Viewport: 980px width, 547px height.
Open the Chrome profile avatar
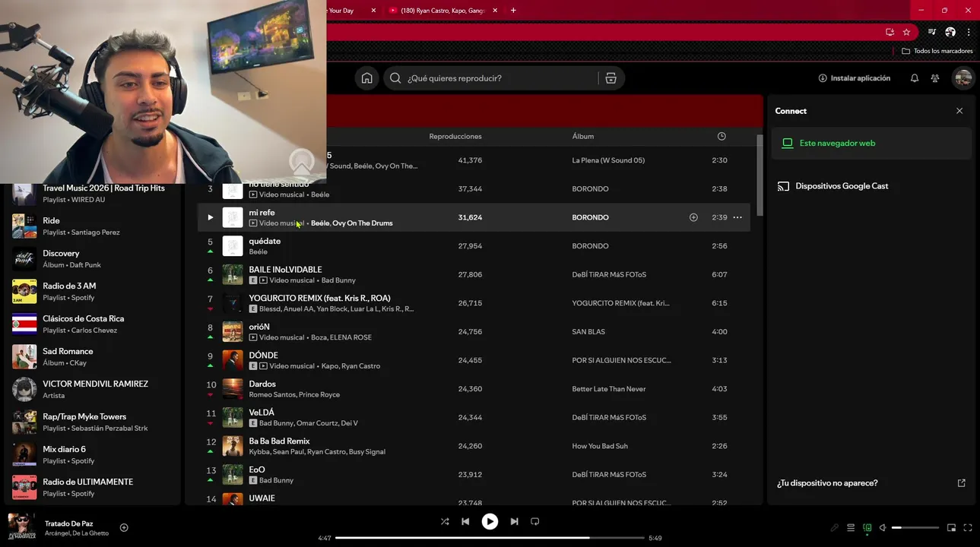click(950, 32)
